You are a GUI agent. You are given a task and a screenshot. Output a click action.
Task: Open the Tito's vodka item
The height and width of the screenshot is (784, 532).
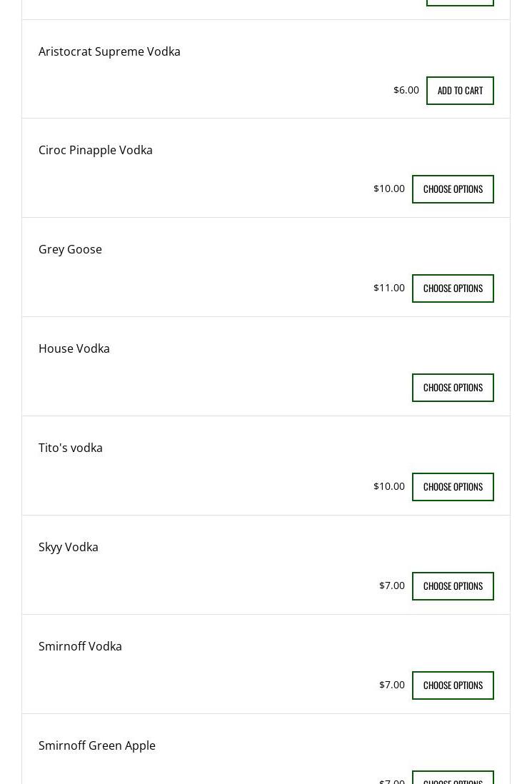coord(71,448)
